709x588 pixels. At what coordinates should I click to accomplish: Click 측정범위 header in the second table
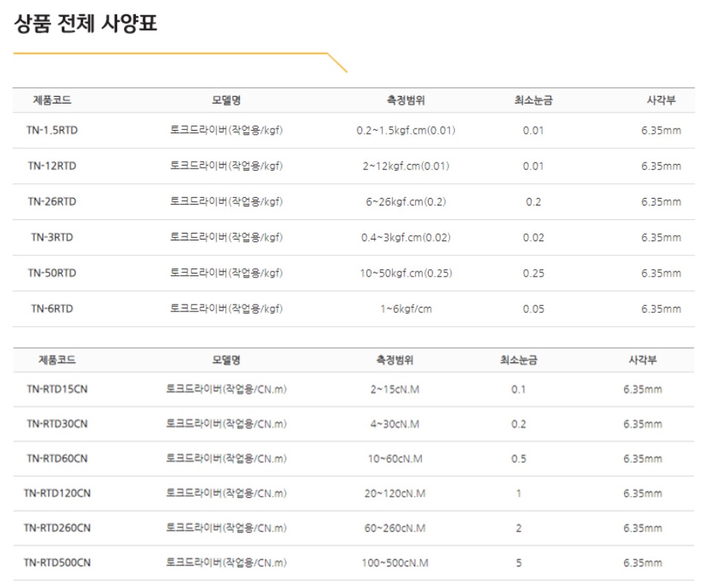(x=395, y=360)
